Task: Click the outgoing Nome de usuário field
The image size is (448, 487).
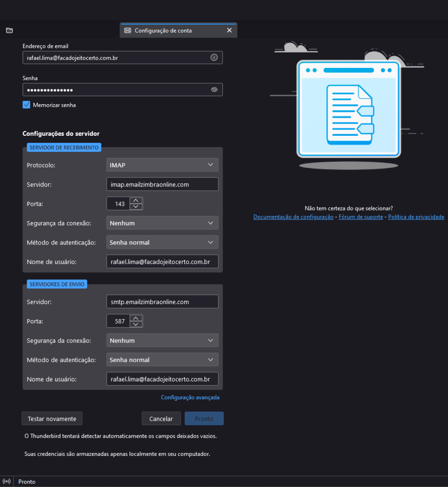Action: (x=162, y=379)
